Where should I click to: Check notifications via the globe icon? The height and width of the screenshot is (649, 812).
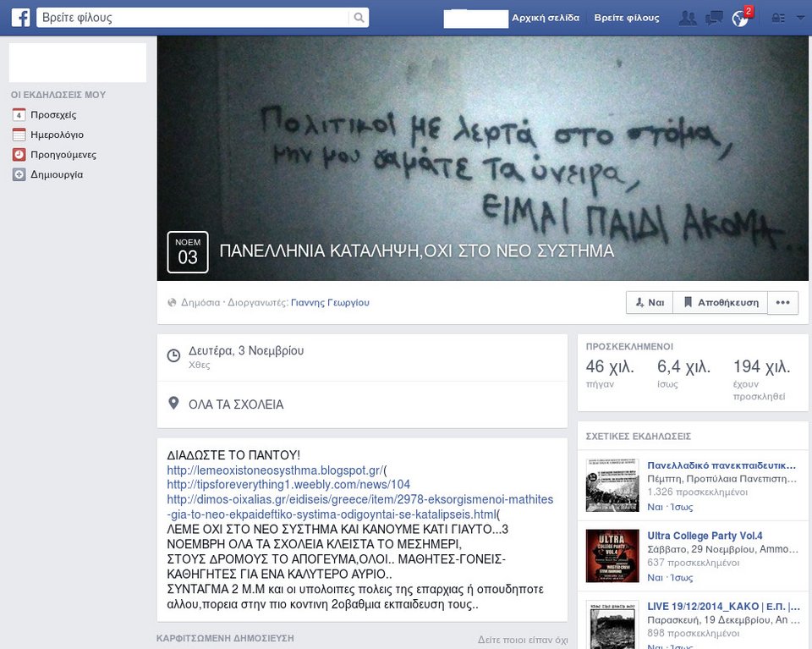(x=738, y=17)
